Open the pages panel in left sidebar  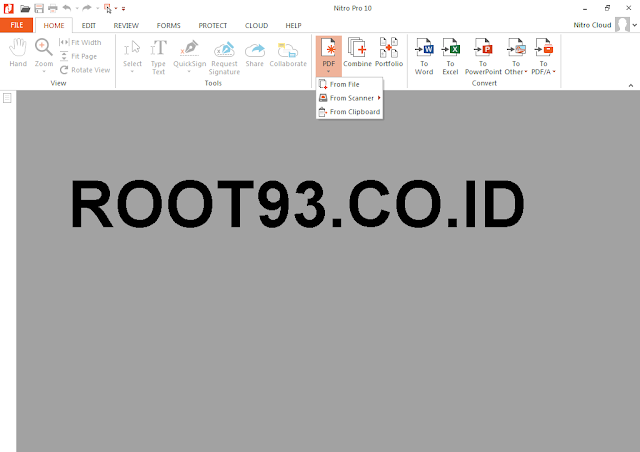click(x=7, y=98)
